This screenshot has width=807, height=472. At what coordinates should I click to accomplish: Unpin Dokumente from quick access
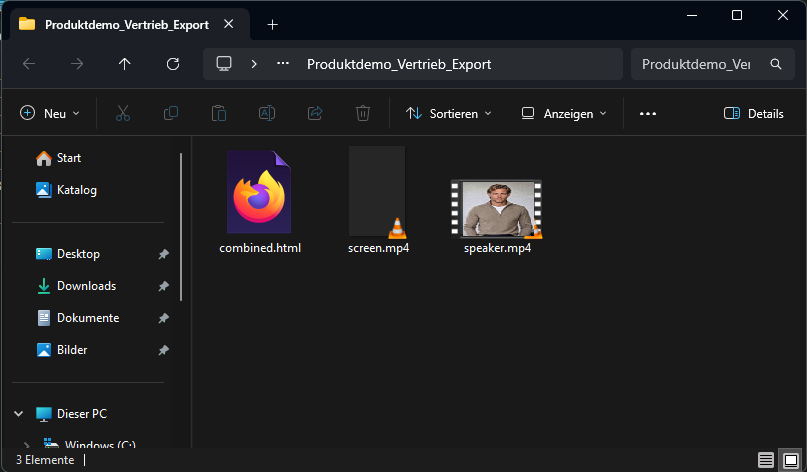pyautogui.click(x=163, y=318)
